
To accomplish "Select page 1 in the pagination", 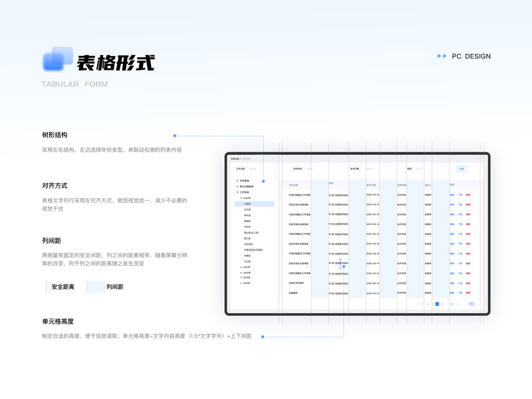I will click(422, 304).
